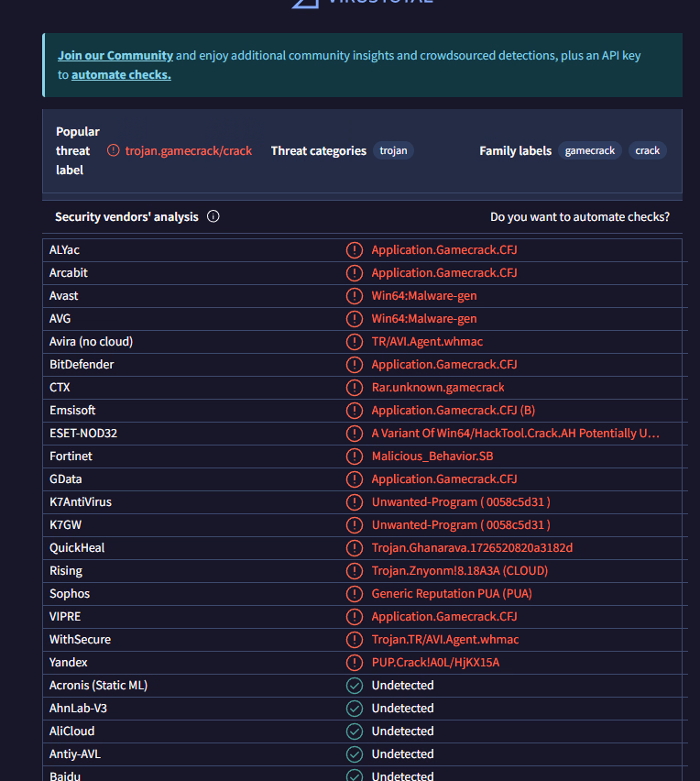Click the warning icon next to trojan.gamecrack/crack
The height and width of the screenshot is (781, 700).
[114, 150]
